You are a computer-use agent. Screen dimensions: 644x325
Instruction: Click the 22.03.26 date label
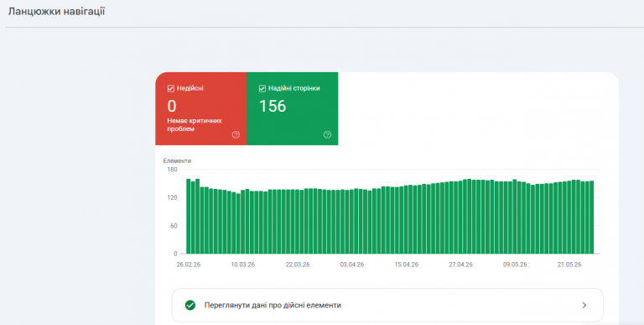[298, 265]
